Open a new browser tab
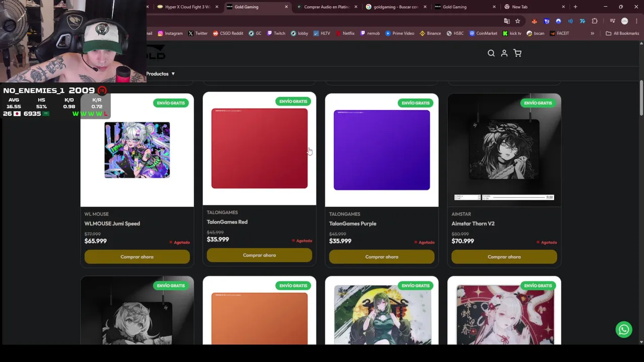The height and width of the screenshot is (362, 644). (575, 7)
